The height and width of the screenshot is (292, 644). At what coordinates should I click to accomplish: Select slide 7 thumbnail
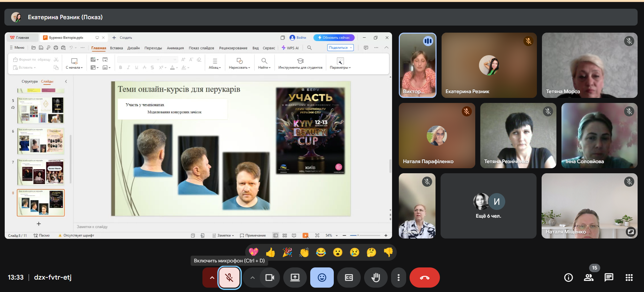[x=41, y=172]
